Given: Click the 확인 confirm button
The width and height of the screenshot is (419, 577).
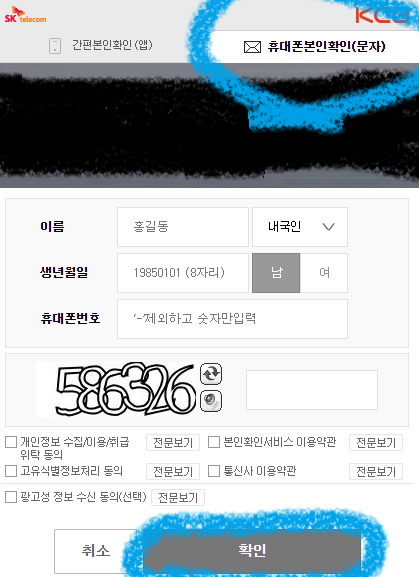Looking at the screenshot, I should (252, 551).
